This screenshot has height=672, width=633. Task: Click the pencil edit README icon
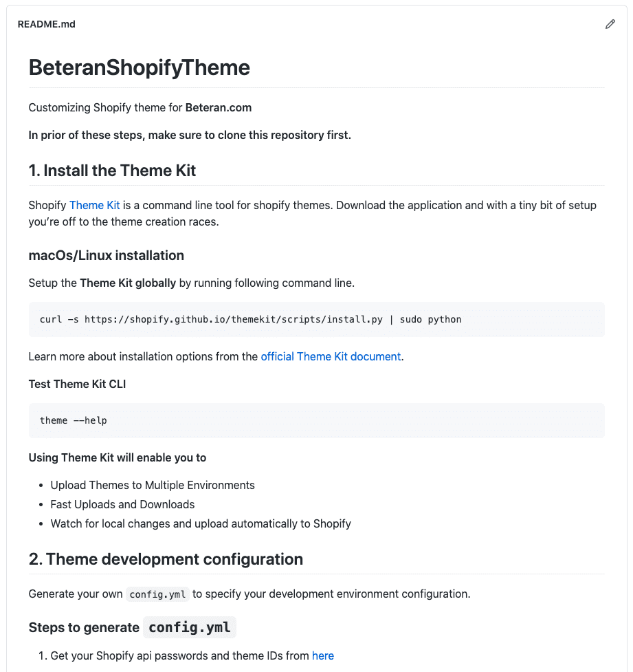[610, 24]
